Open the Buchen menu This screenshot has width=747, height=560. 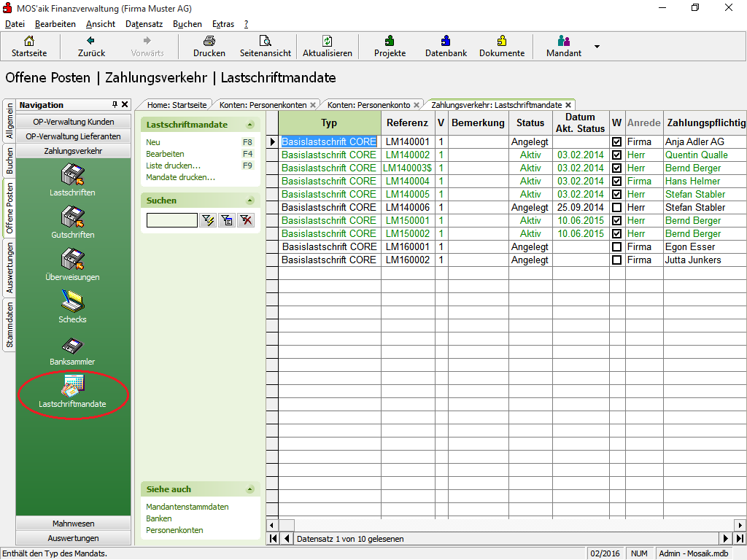tap(187, 24)
